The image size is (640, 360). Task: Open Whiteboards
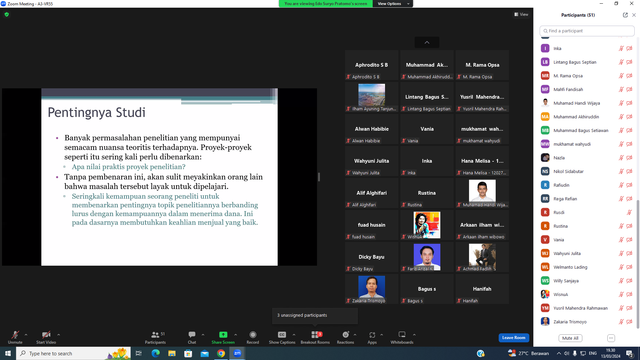pos(402,337)
